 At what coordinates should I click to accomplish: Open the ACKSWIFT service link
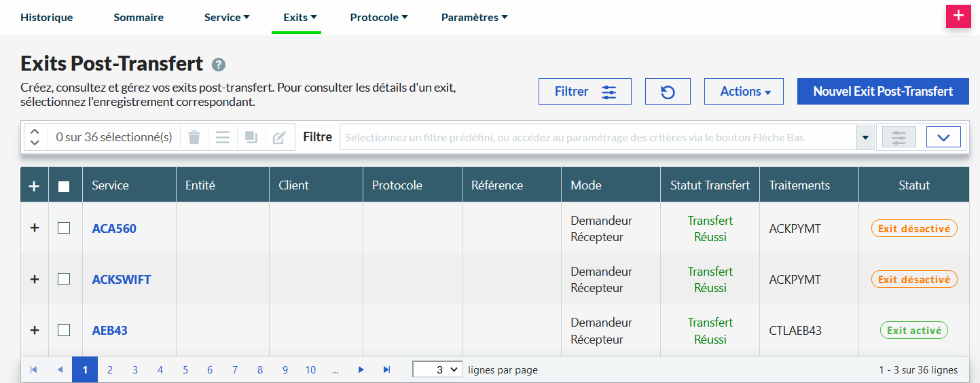point(122,279)
